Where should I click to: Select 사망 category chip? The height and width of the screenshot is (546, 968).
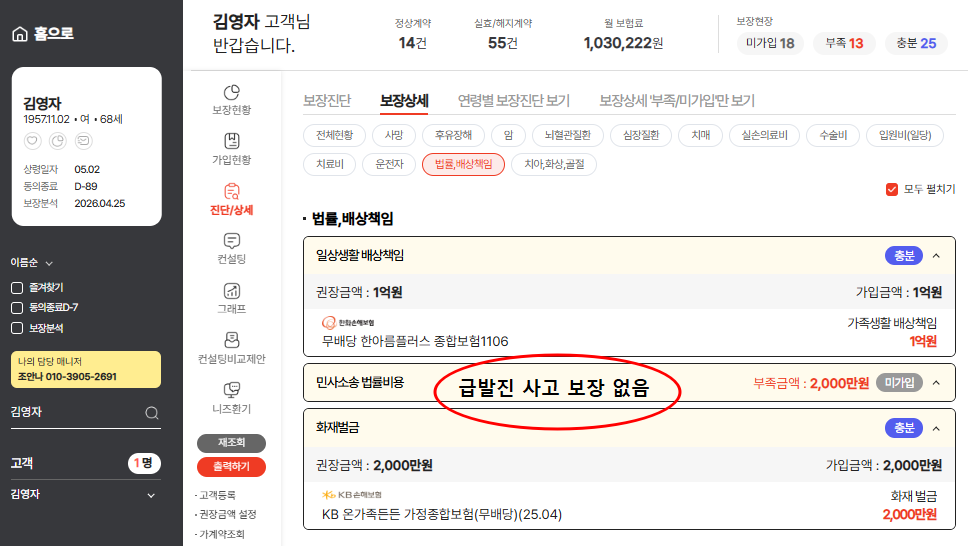tap(394, 135)
